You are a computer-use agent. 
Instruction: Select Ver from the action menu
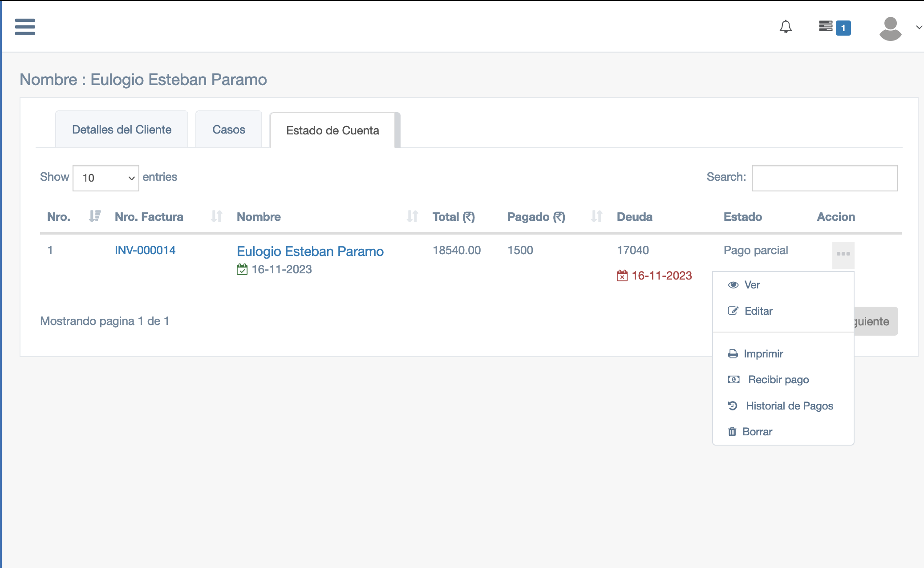pyautogui.click(x=752, y=285)
